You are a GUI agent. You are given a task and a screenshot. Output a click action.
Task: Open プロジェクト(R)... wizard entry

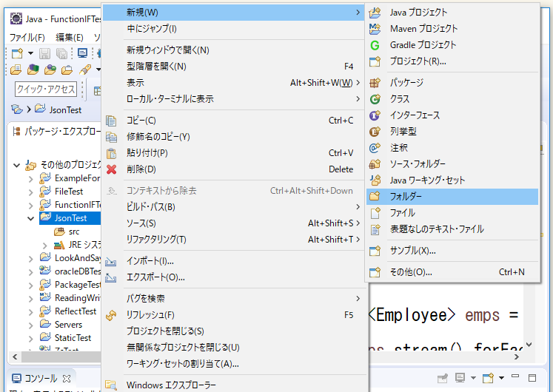(x=452, y=61)
